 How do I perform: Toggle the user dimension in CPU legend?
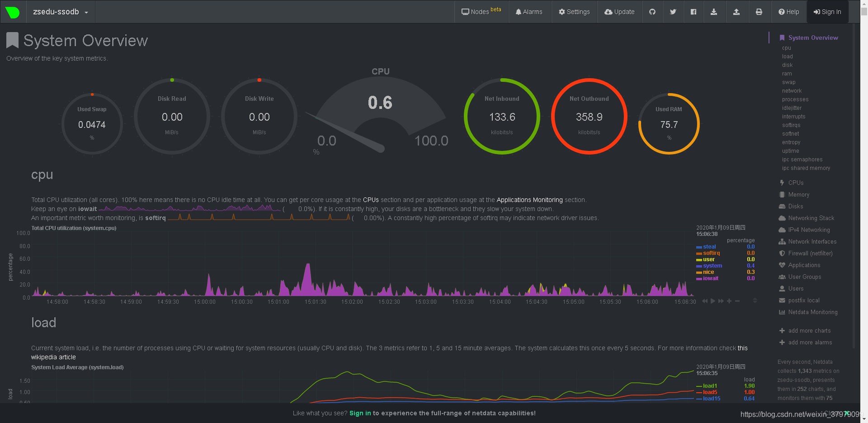pyautogui.click(x=709, y=259)
